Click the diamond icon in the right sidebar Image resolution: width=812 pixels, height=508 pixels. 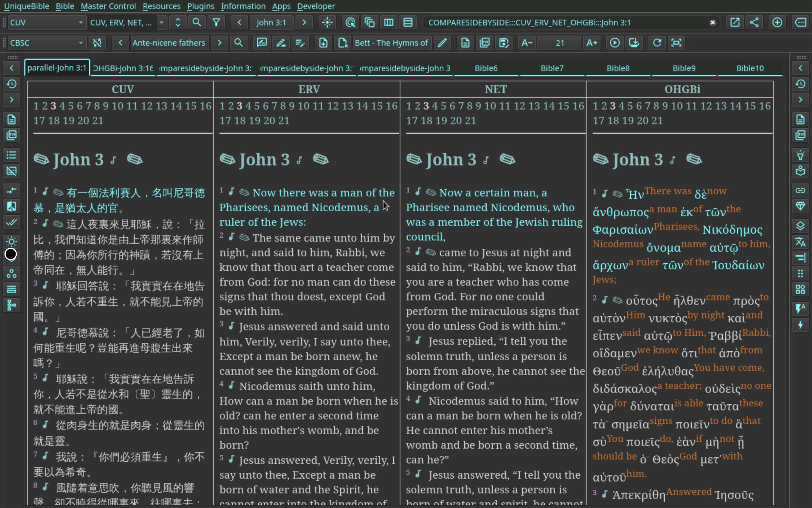tap(801, 206)
